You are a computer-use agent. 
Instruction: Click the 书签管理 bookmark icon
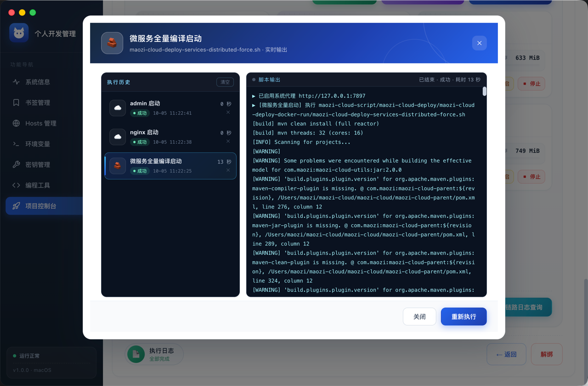tap(16, 102)
